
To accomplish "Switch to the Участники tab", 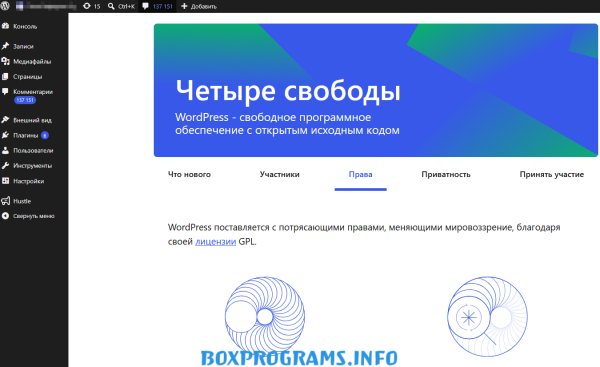I will click(280, 175).
